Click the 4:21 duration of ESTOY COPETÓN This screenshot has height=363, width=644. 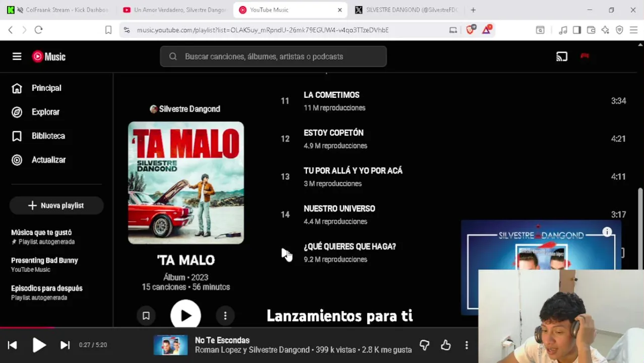(618, 139)
